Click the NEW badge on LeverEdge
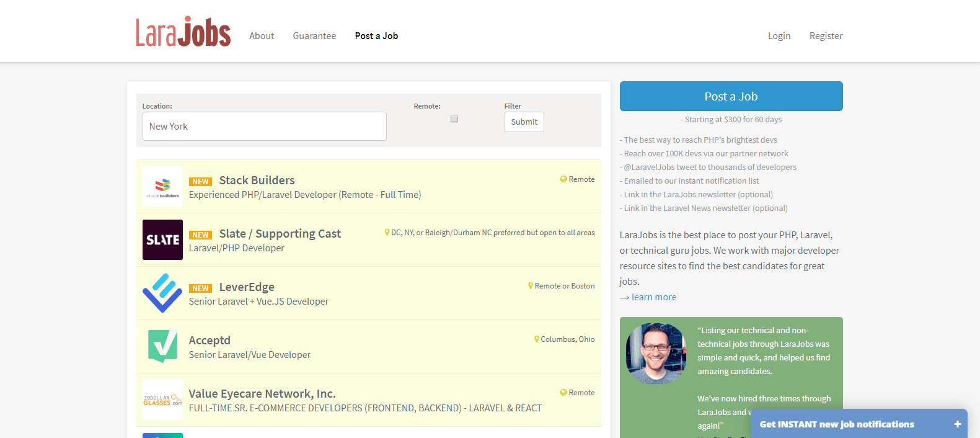The height and width of the screenshot is (438, 980). [x=200, y=288]
